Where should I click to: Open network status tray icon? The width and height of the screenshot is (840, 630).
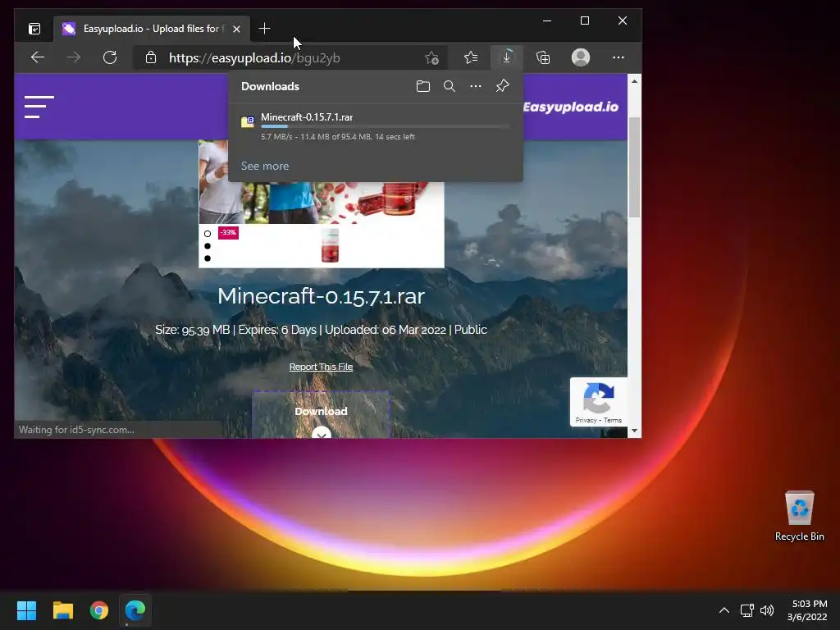pyautogui.click(x=746, y=610)
